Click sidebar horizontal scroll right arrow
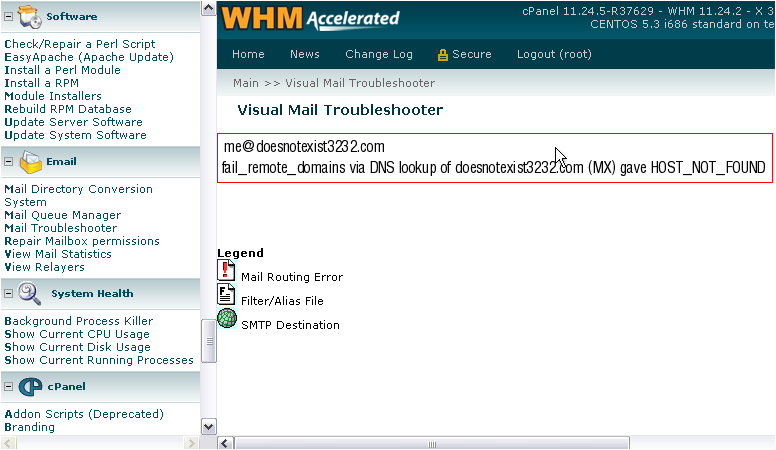 pyautogui.click(x=191, y=443)
